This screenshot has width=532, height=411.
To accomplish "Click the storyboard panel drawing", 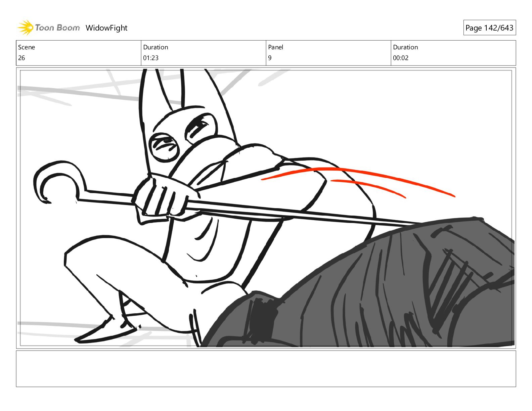I will (266, 208).
